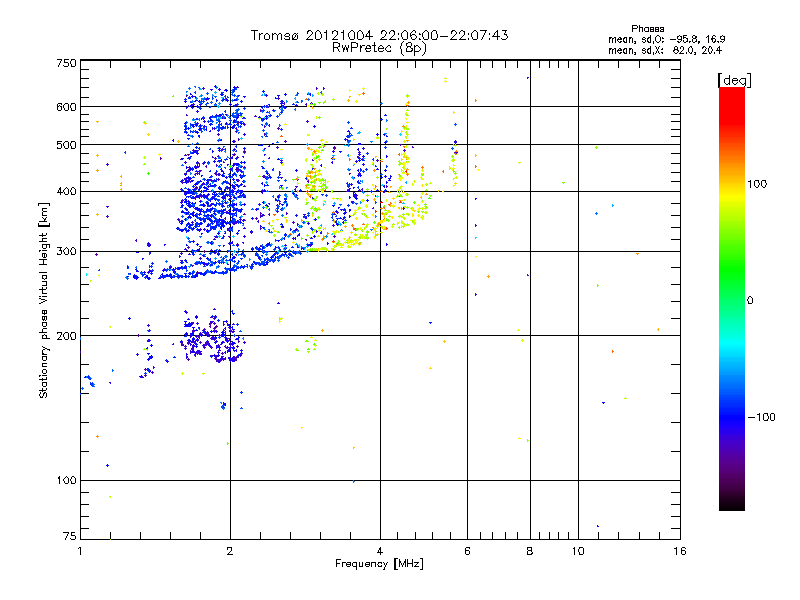Click the 'Phases' statistics heading
The image size is (800, 600).
click(x=647, y=29)
